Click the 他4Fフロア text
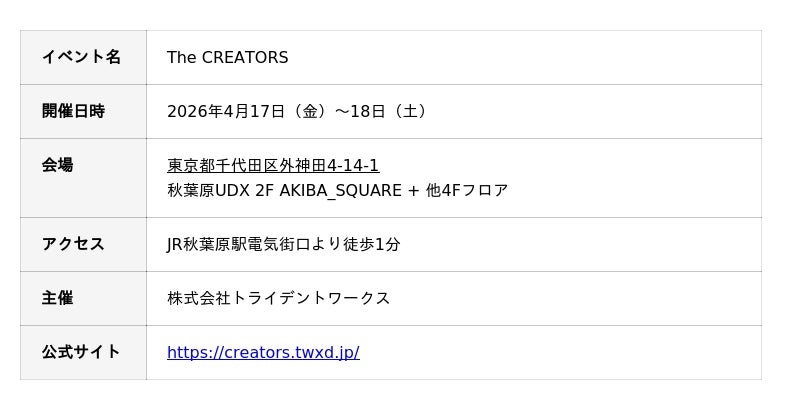The image size is (800, 410). 467,190
